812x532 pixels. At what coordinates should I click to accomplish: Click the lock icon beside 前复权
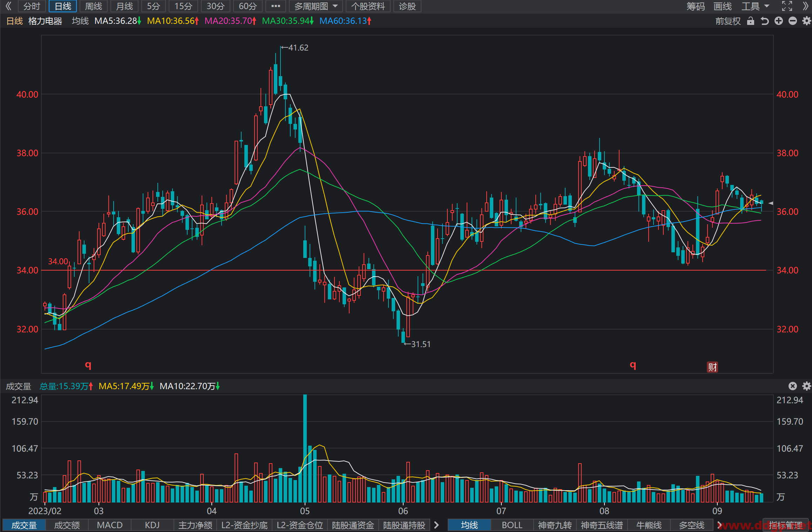click(750, 21)
